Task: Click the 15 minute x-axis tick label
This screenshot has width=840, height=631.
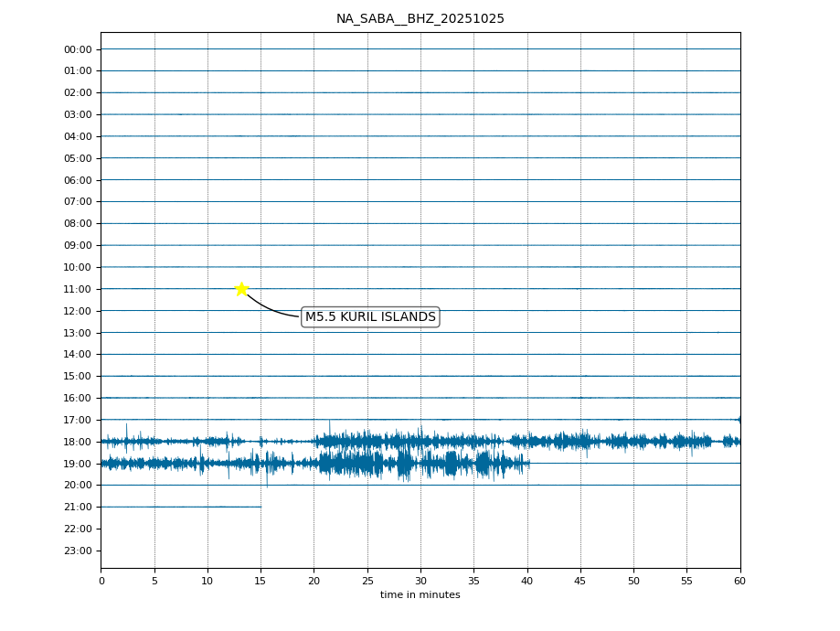Action: [x=261, y=581]
